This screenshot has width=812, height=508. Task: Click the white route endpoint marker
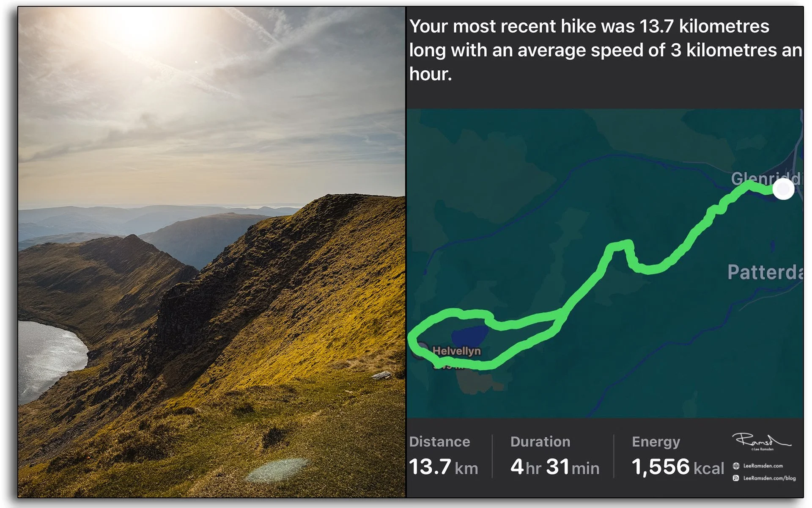click(783, 189)
